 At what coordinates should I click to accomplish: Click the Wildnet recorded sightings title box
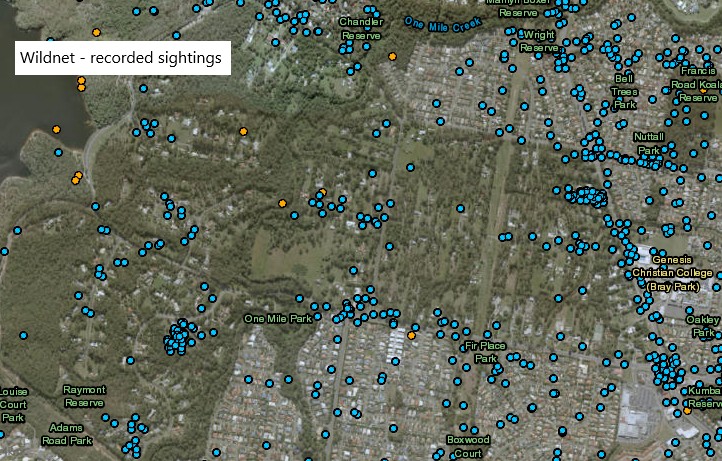122,58
